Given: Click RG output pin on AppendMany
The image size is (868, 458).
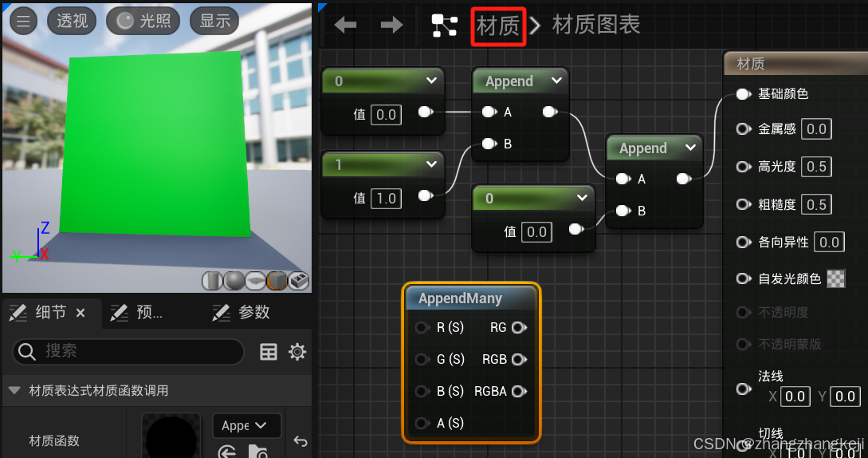Looking at the screenshot, I should 519,328.
